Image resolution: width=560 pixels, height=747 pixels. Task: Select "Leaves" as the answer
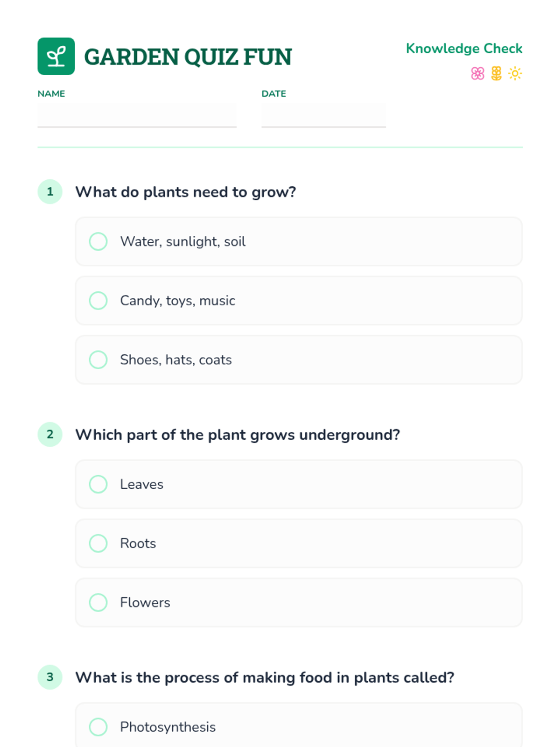tap(98, 485)
